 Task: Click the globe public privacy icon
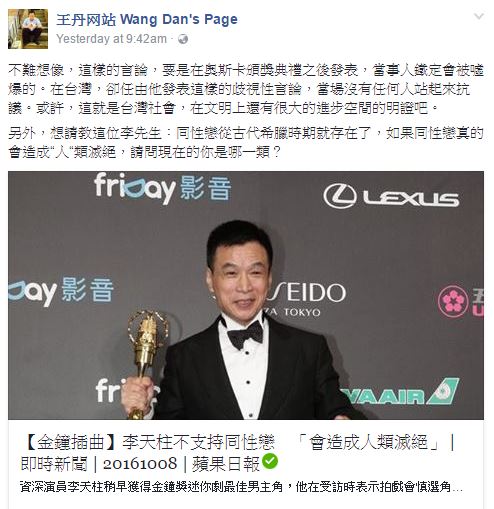(183, 39)
